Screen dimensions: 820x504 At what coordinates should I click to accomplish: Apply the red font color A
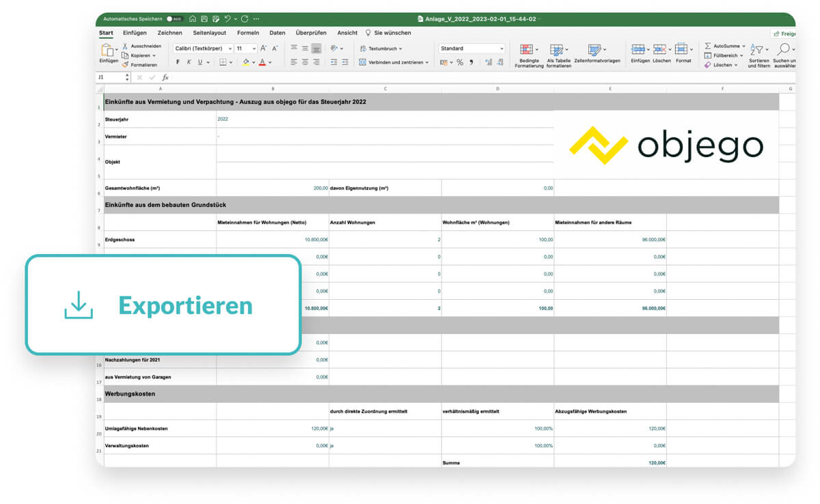pos(262,62)
